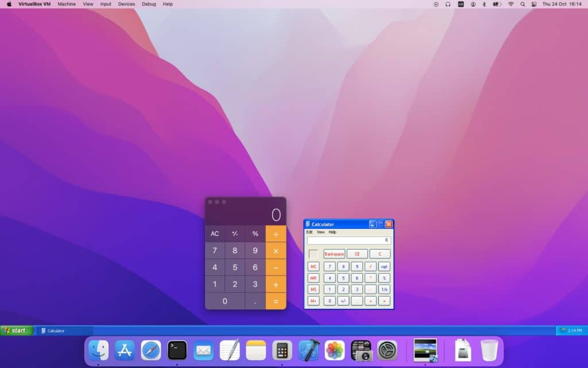The width and height of the screenshot is (588, 368).
Task: Click orange equals key on macOS calculator
Action: point(276,301)
